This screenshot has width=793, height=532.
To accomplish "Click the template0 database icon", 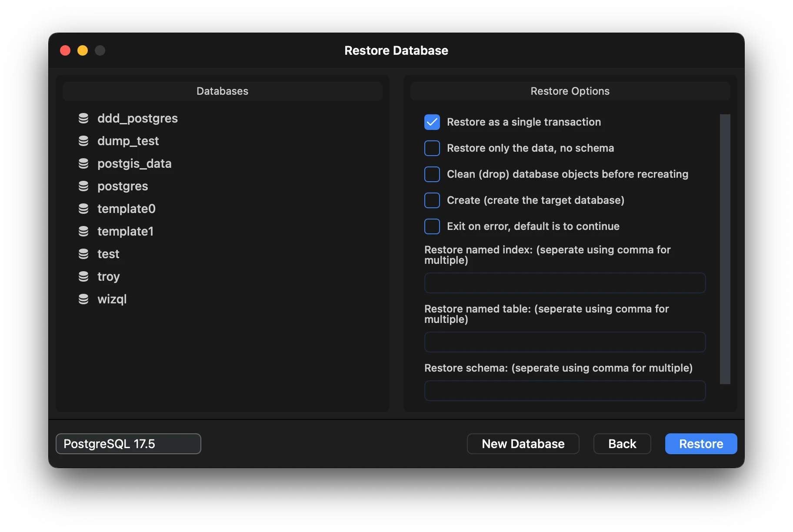I will [83, 208].
